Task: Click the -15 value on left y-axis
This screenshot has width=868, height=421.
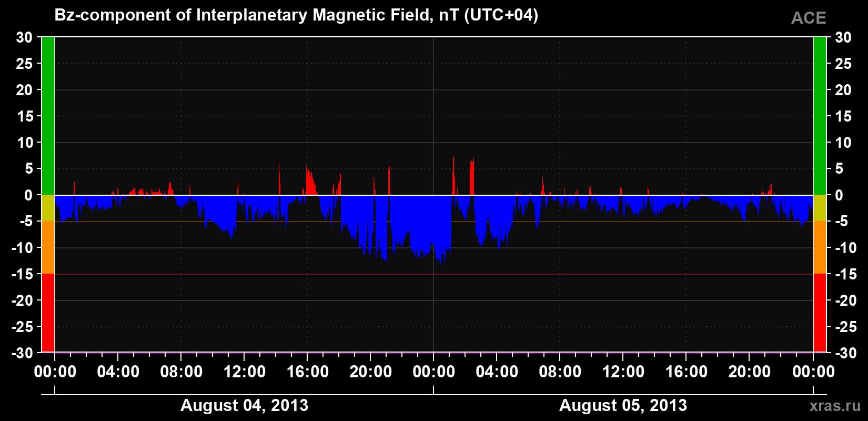Action: [x=22, y=274]
